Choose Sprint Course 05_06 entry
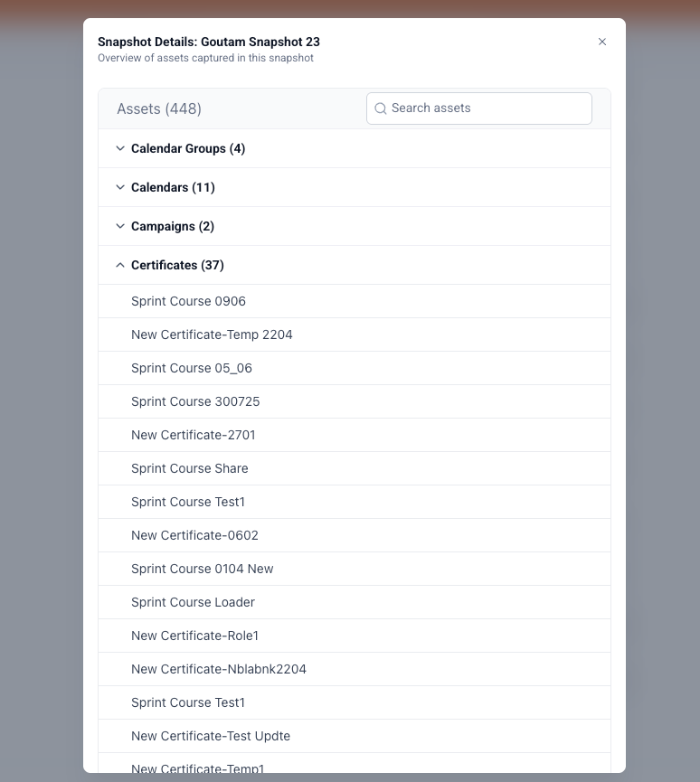The image size is (700, 782). pos(192,368)
